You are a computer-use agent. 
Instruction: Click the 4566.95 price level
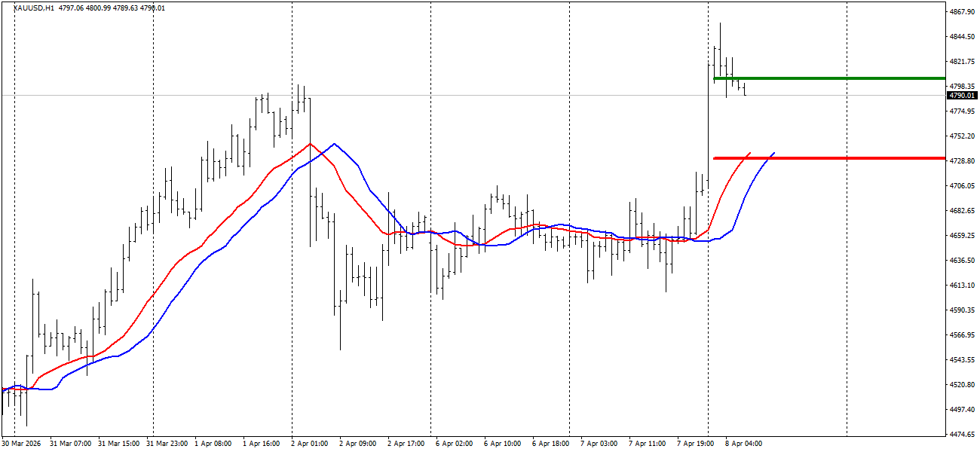[962, 335]
